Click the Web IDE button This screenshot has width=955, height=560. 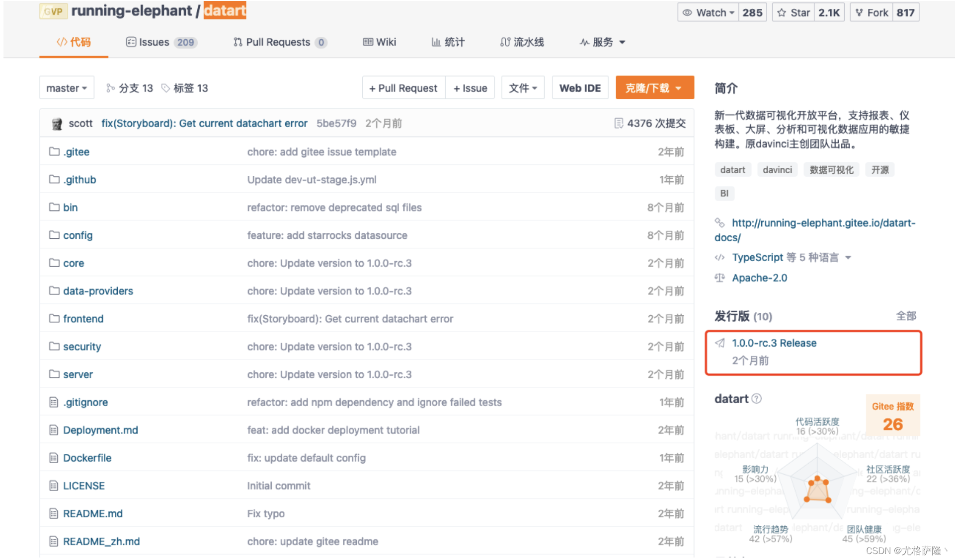(x=580, y=87)
